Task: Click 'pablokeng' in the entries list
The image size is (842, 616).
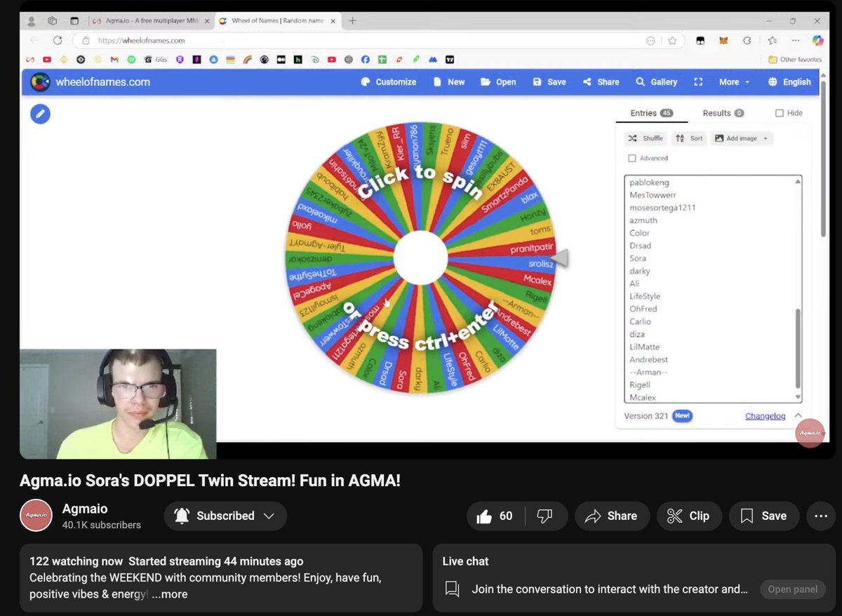Action: point(649,182)
